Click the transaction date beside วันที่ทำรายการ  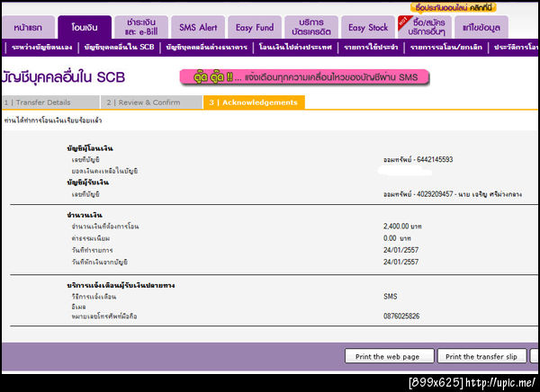pyautogui.click(x=400, y=250)
